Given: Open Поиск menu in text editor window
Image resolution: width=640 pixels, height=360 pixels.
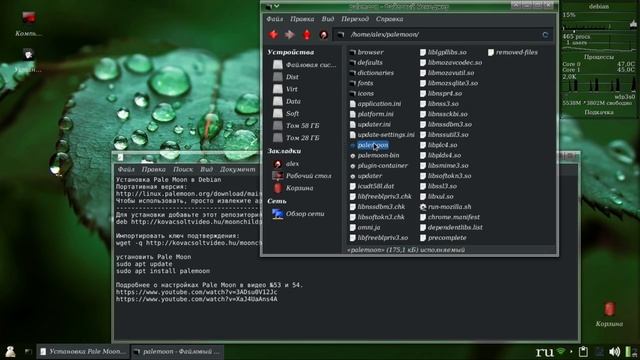Looking at the screenshot, I should (x=183, y=169).
